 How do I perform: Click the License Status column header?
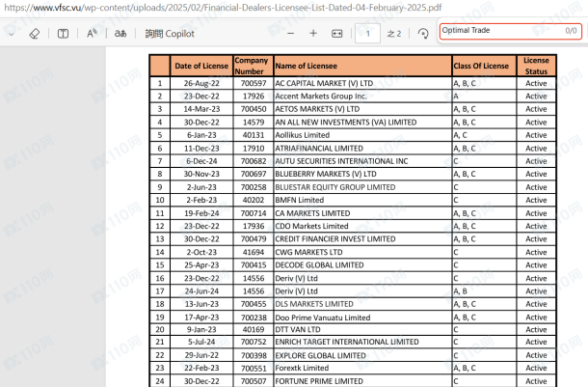pos(536,66)
